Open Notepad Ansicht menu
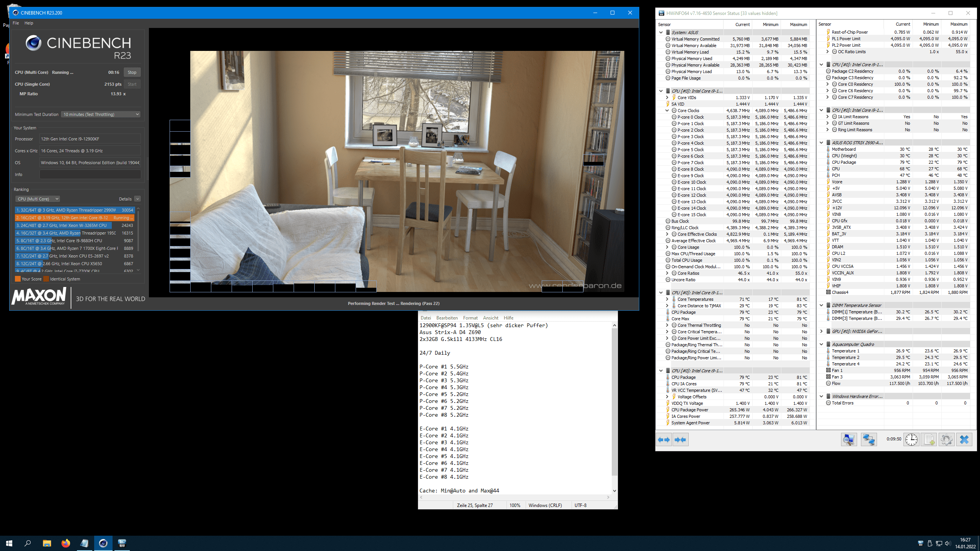 point(490,318)
